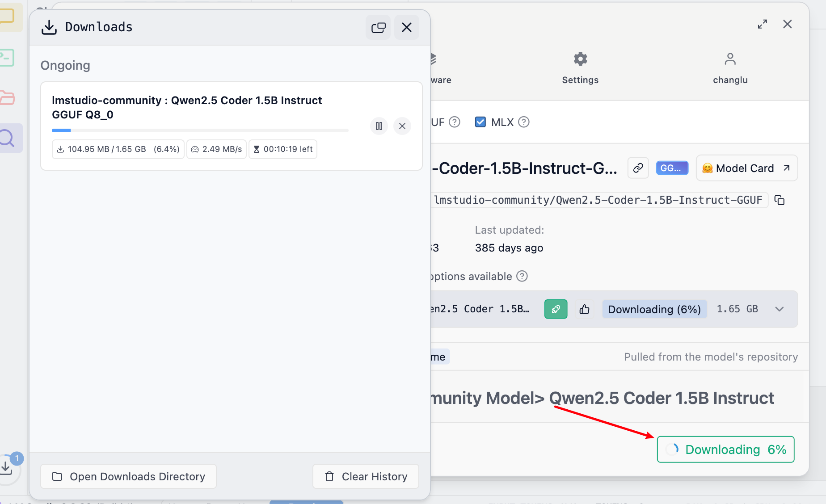Clear download history

366,476
